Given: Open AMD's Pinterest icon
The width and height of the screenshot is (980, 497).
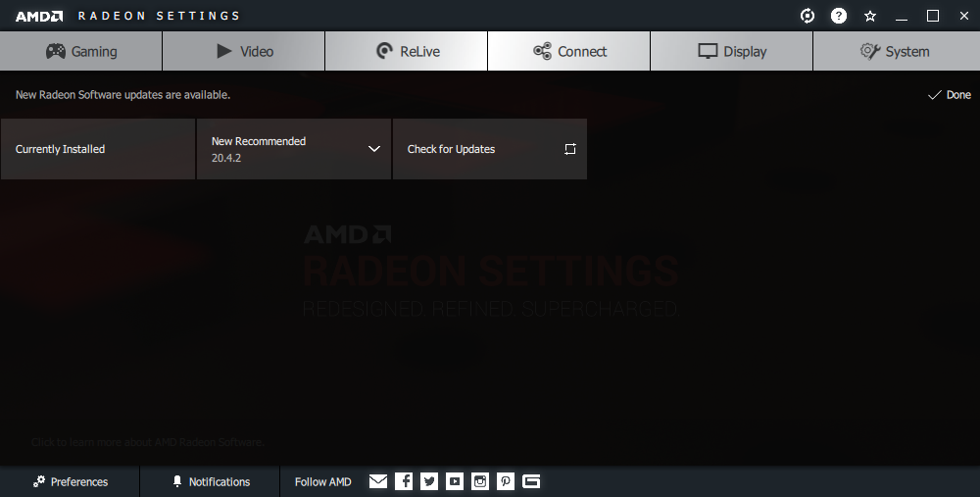Looking at the screenshot, I should [506, 481].
